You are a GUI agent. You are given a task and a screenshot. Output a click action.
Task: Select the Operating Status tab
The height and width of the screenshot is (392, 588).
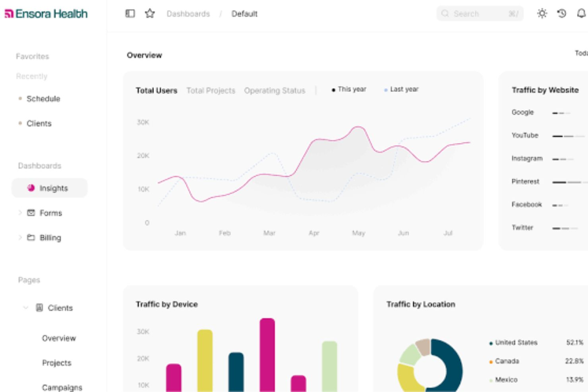coord(275,91)
